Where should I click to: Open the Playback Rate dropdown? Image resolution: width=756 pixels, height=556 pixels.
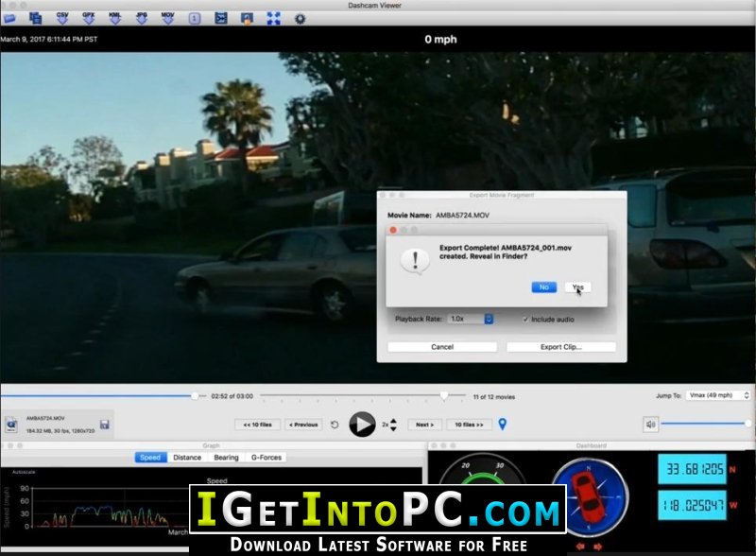[x=469, y=319]
